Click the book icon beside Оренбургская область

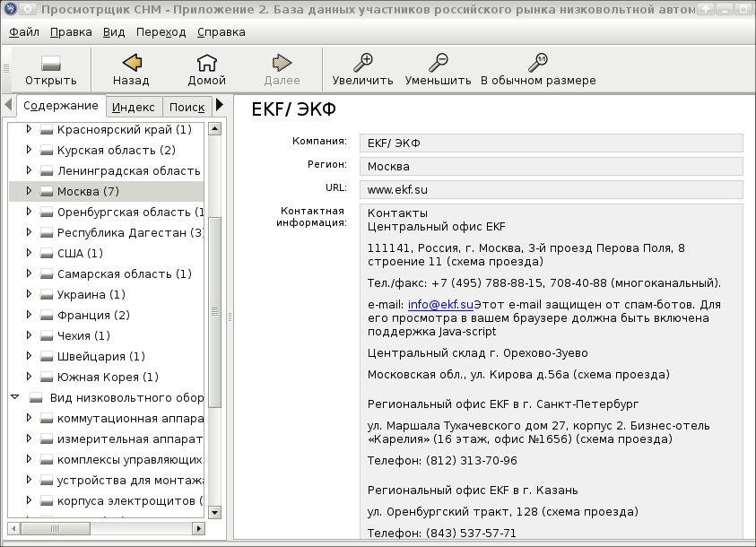(47, 212)
